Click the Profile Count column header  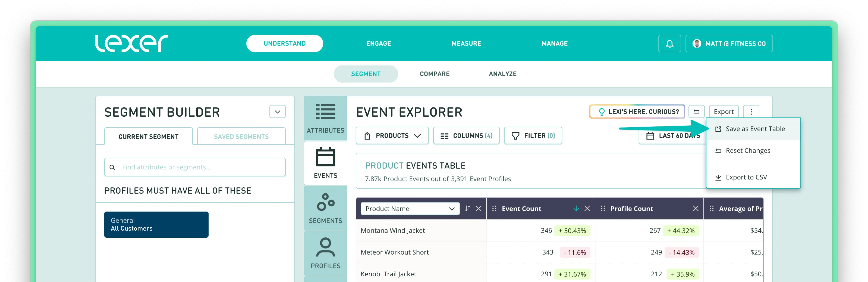point(631,209)
